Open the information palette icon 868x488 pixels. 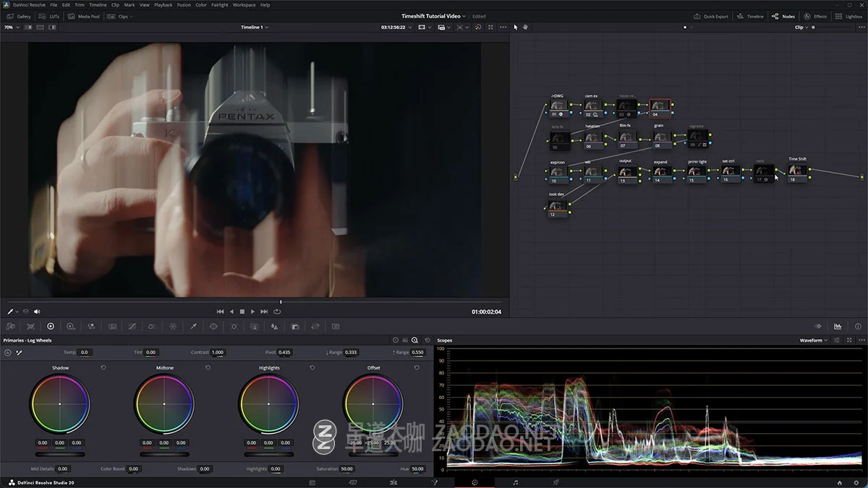tap(858, 326)
